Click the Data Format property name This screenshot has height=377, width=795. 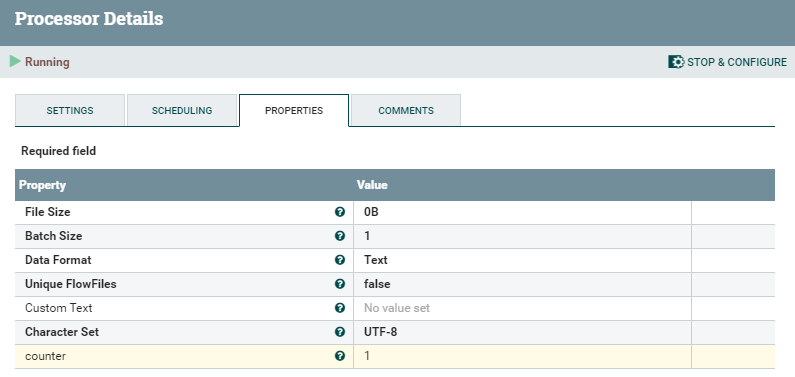click(58, 260)
